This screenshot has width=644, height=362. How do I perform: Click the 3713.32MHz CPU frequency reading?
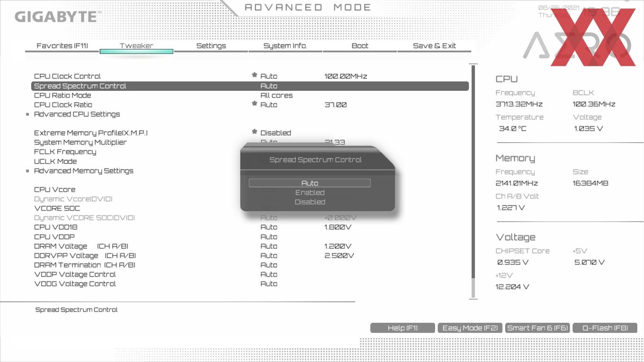(519, 104)
